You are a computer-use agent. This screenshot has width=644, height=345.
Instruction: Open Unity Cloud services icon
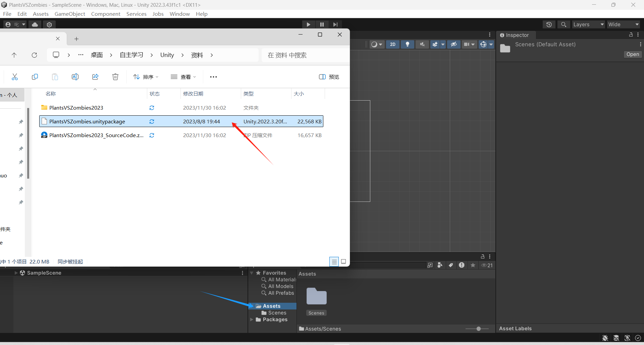(x=35, y=24)
